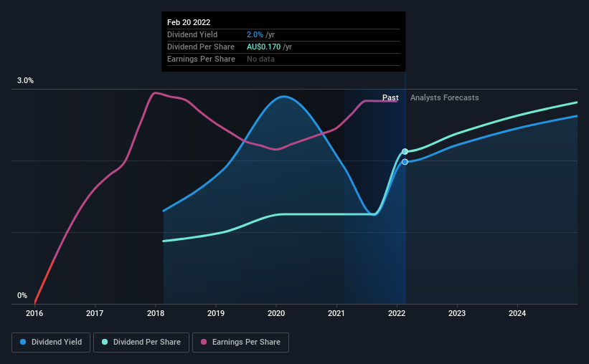
Task: Click the 0% y-axis label
Action: 22,296
